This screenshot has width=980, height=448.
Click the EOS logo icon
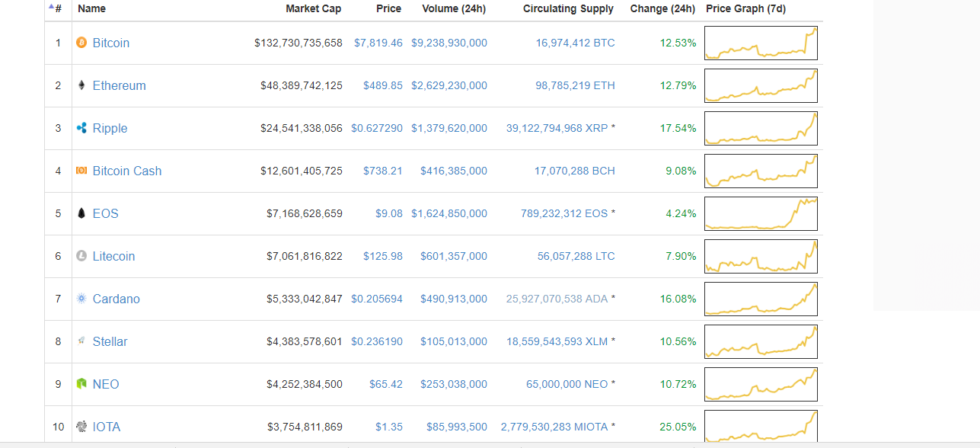point(81,213)
